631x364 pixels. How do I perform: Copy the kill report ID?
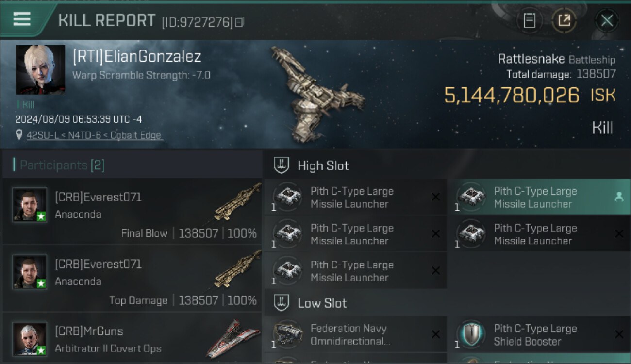pyautogui.click(x=240, y=22)
